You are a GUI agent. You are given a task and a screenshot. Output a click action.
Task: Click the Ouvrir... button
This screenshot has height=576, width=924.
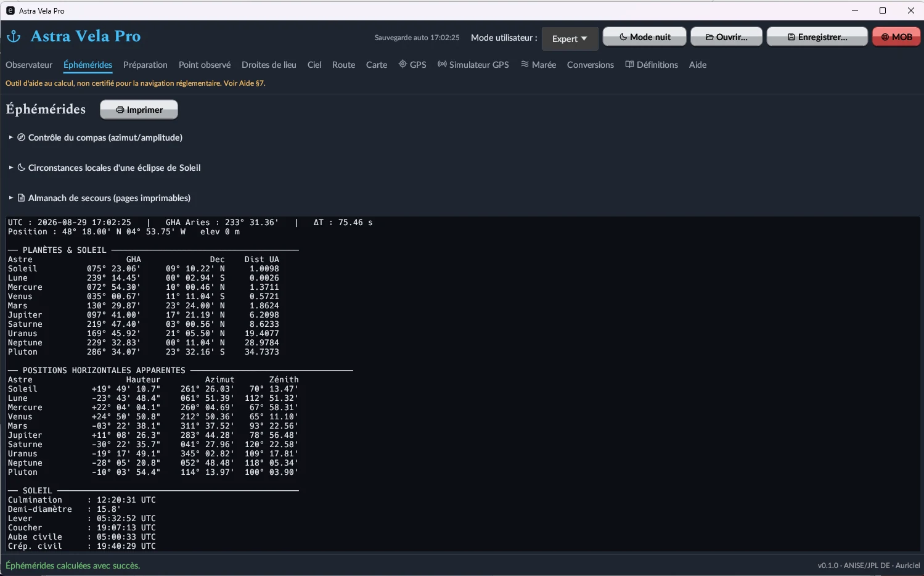726,37
